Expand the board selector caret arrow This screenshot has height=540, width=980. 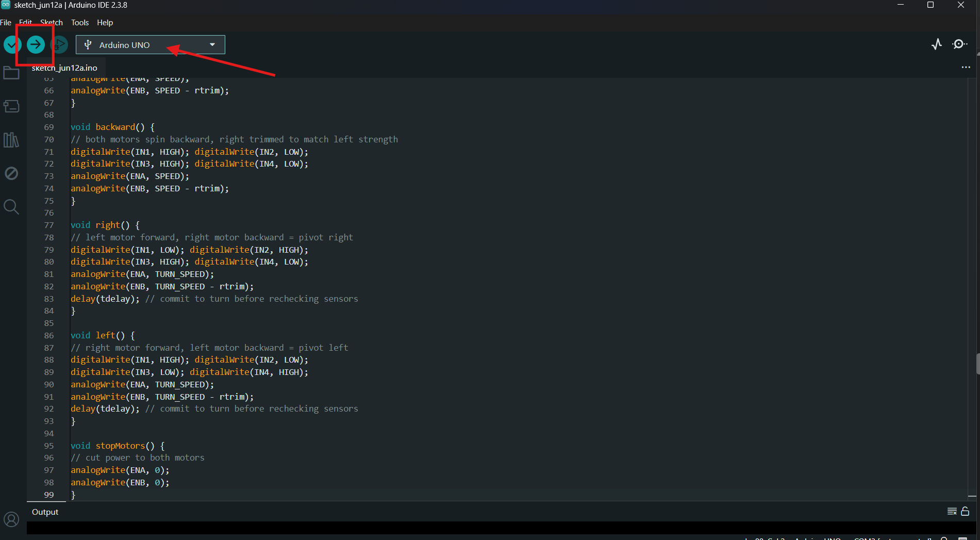coord(212,45)
